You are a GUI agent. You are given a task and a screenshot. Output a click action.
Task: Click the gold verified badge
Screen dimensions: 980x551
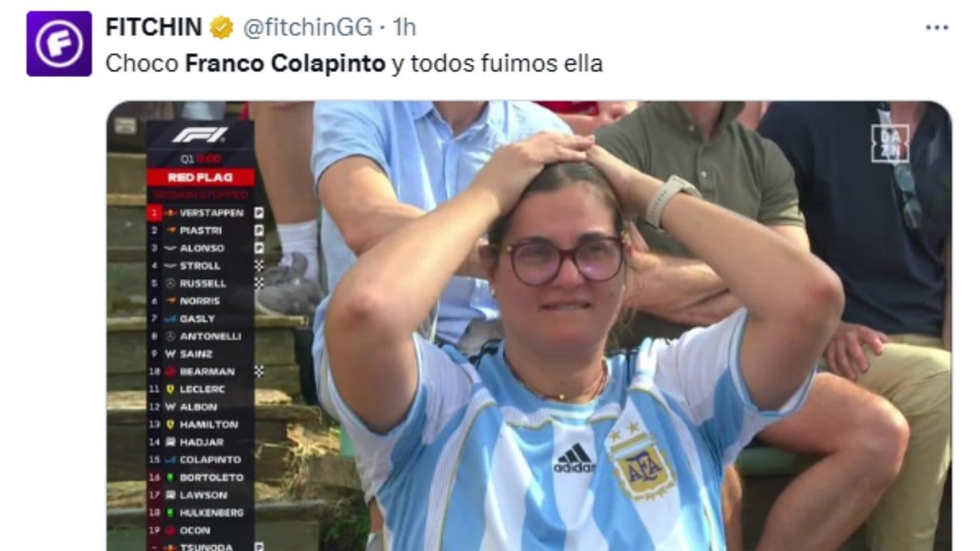tap(221, 28)
